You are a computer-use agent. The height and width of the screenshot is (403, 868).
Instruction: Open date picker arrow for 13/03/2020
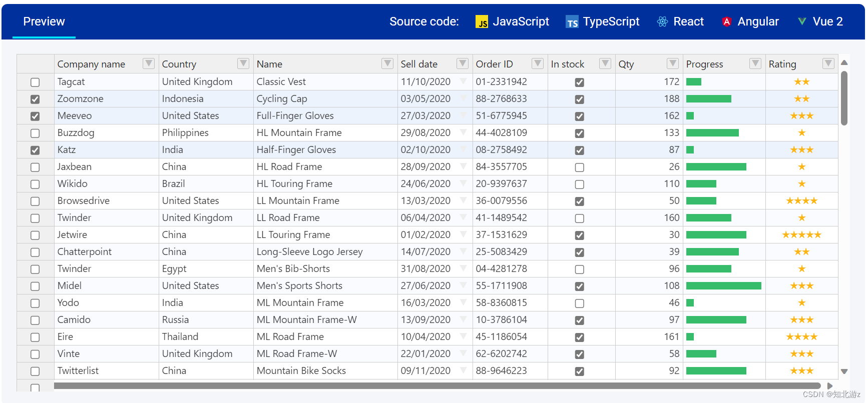464,200
